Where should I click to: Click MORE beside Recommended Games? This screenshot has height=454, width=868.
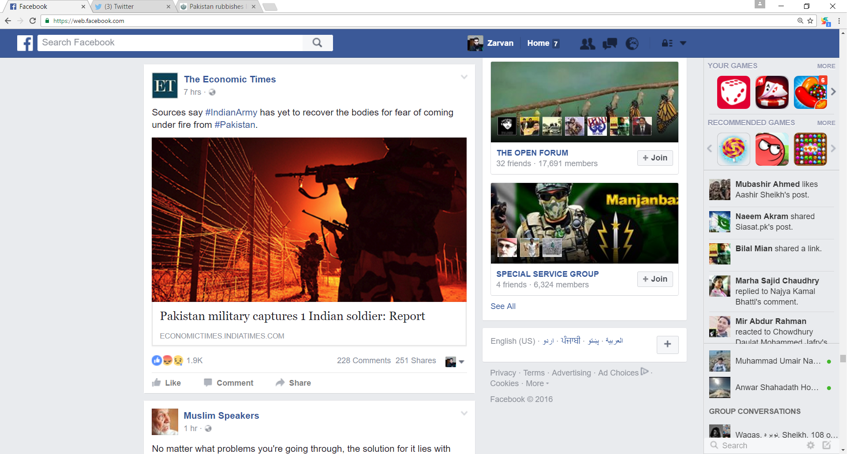(826, 123)
